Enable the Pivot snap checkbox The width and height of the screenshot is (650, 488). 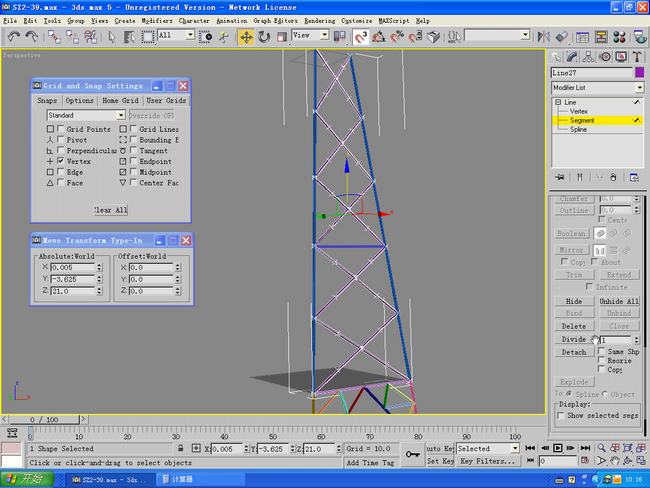point(61,139)
